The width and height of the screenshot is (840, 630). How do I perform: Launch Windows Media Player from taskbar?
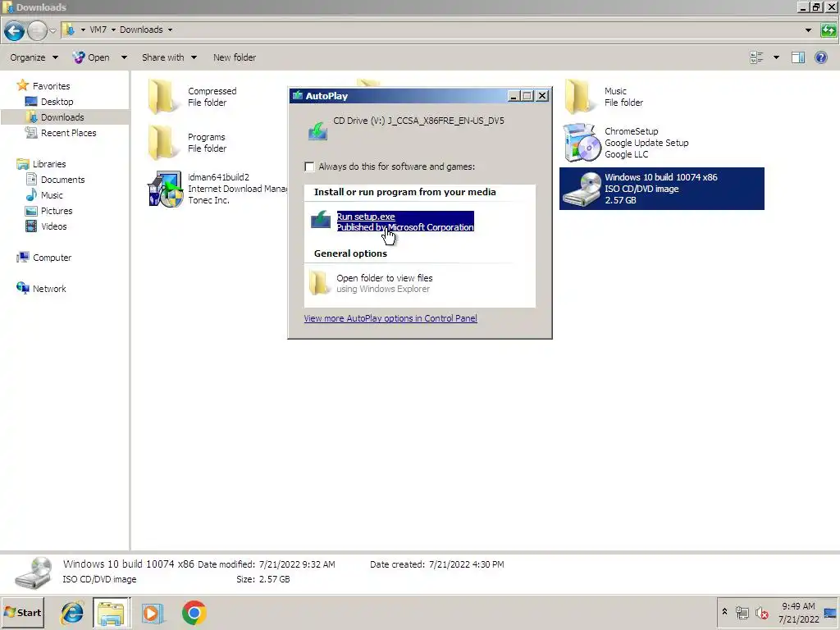[x=152, y=613]
